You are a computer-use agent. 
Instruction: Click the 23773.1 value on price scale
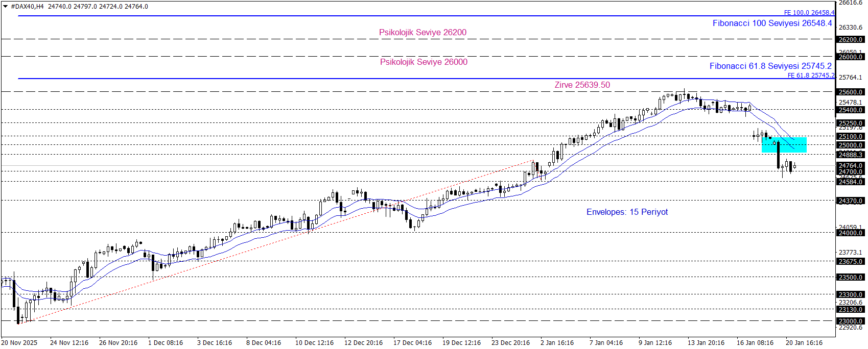point(851,252)
